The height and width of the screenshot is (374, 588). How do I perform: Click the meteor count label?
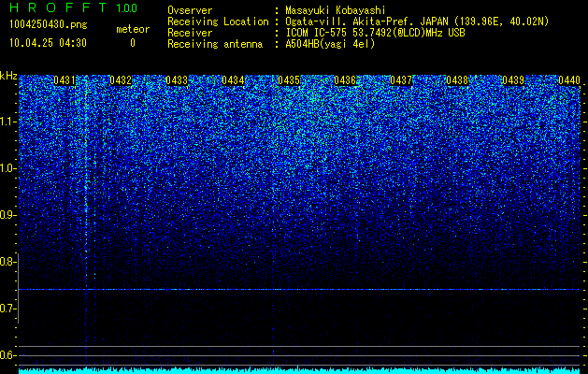click(133, 29)
